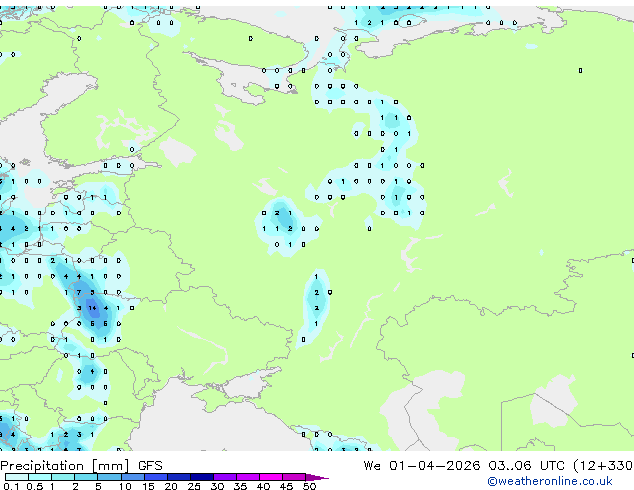Click the legend label '45'
The image size is (634, 490).
[286, 486]
